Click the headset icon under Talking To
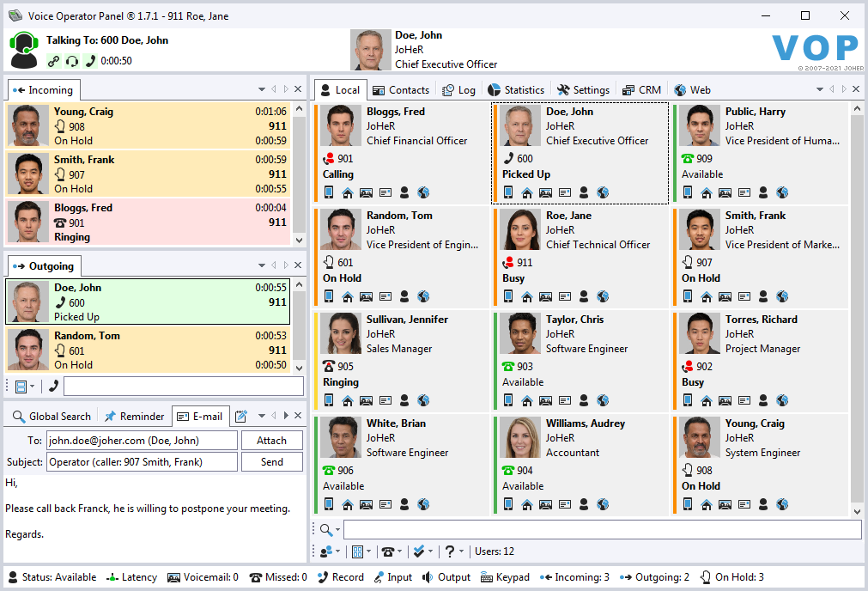The width and height of the screenshot is (868, 591). coord(72,61)
